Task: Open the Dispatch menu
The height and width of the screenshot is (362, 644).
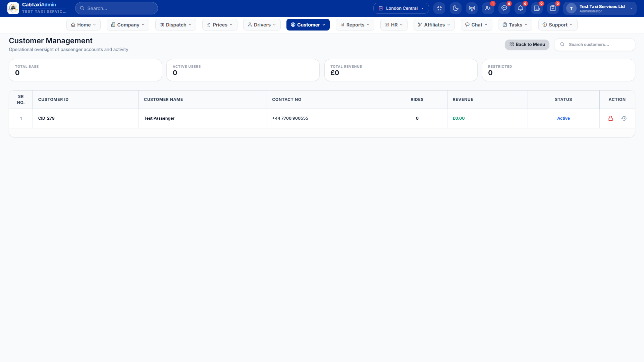Action: pos(176,25)
